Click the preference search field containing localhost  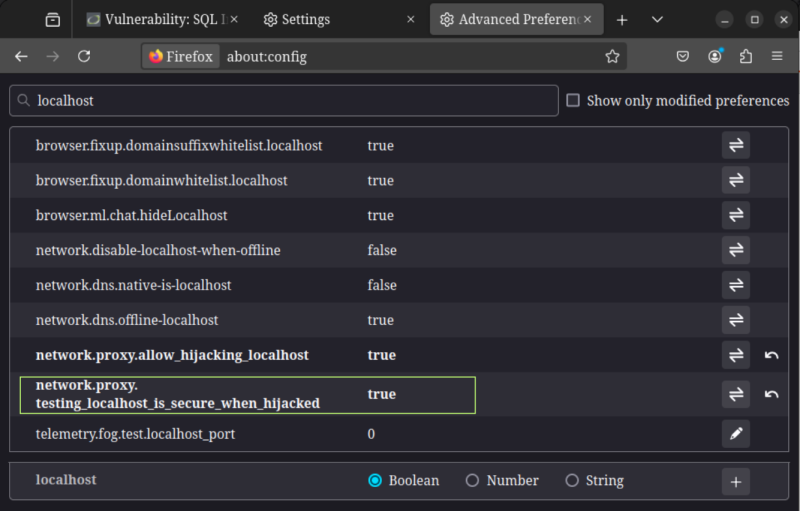tap(284, 100)
